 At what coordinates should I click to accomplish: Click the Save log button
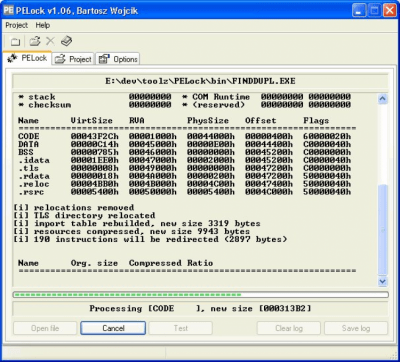click(x=356, y=328)
